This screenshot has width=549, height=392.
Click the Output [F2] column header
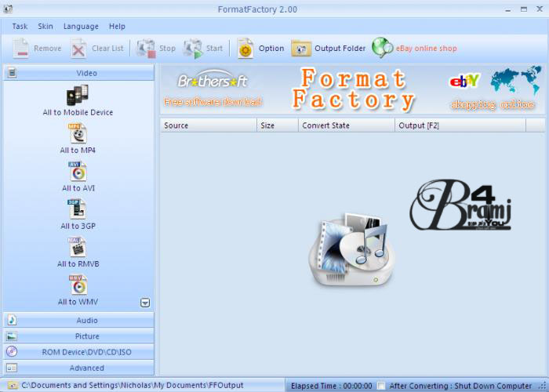click(x=460, y=125)
